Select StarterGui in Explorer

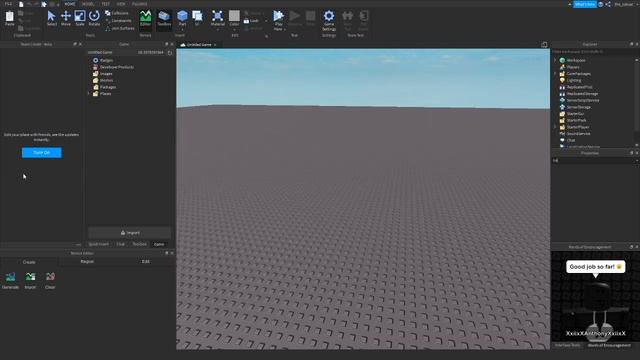tap(575, 113)
